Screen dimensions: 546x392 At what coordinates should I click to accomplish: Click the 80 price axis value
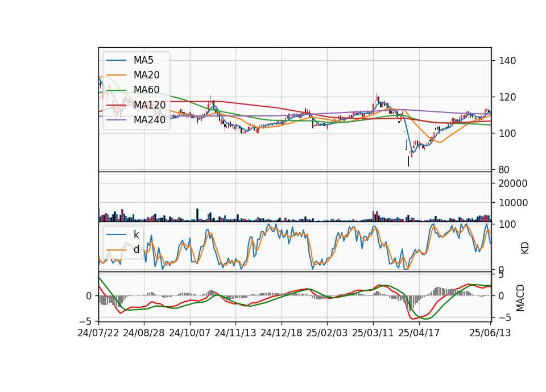click(504, 170)
